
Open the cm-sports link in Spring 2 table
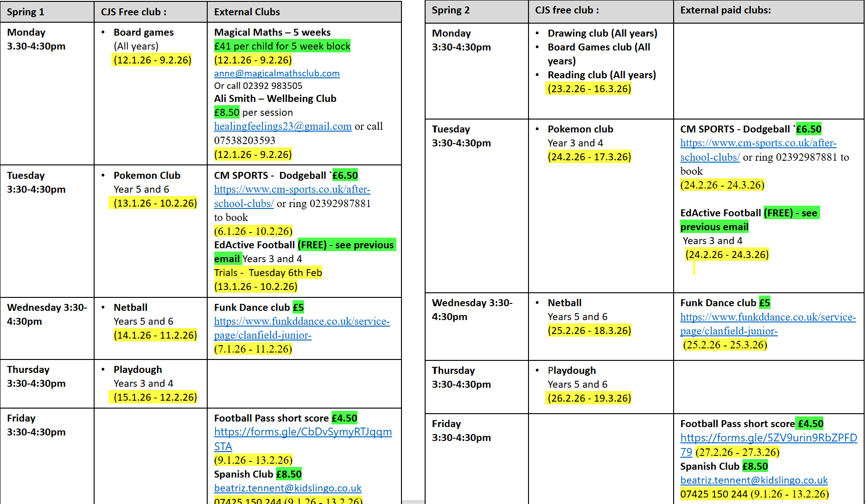tap(758, 143)
